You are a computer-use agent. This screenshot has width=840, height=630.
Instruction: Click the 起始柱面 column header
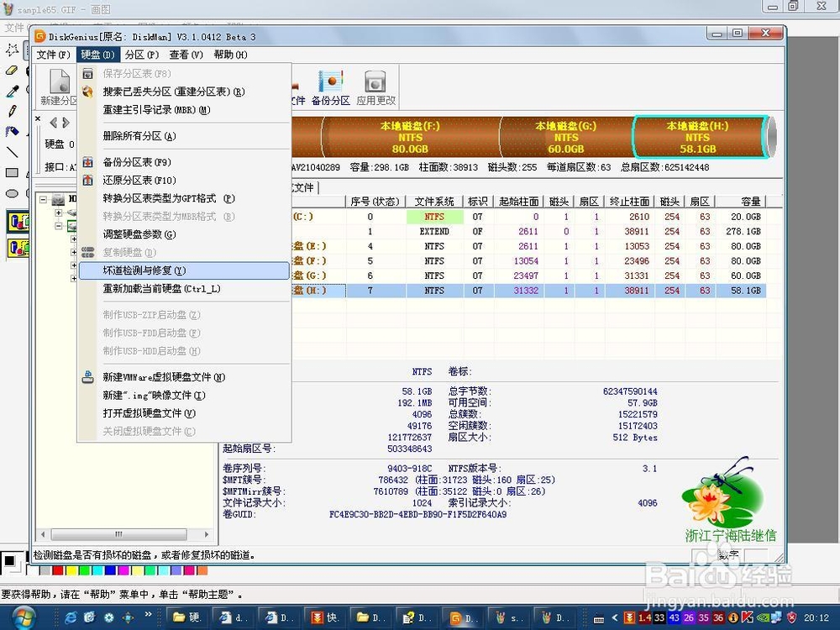(518, 202)
